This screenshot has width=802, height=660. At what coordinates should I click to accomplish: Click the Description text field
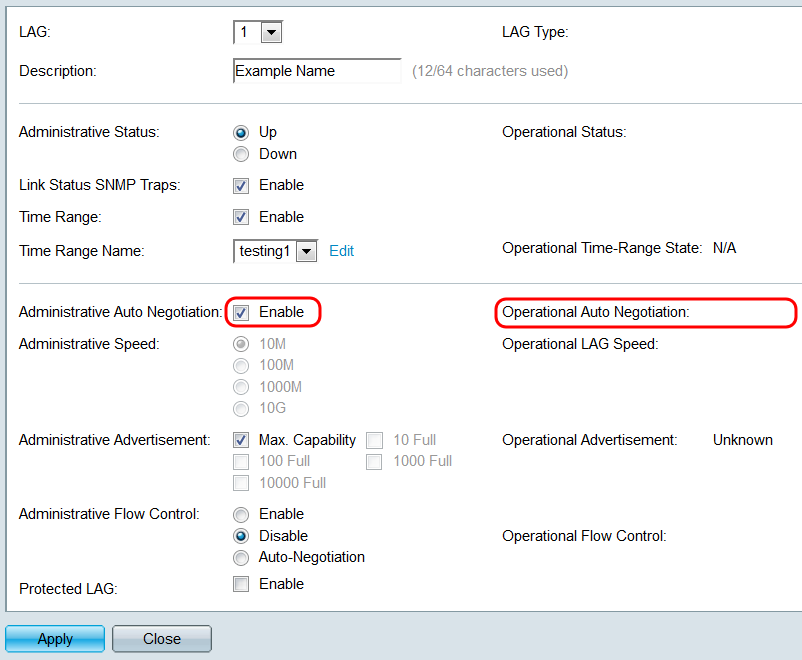[316, 71]
